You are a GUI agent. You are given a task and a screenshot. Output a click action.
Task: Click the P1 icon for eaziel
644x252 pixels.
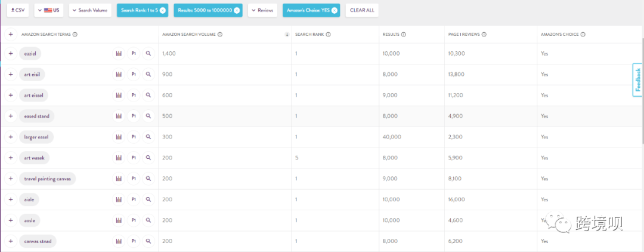tap(134, 53)
